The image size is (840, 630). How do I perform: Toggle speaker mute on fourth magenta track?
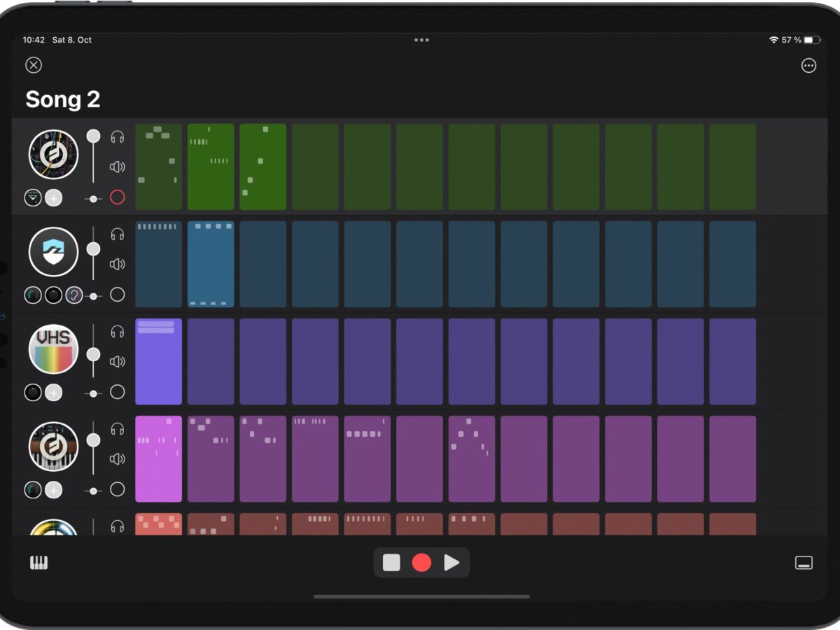118,458
